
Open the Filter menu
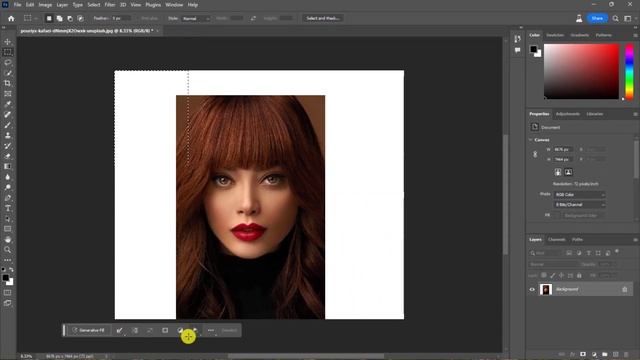(110, 5)
